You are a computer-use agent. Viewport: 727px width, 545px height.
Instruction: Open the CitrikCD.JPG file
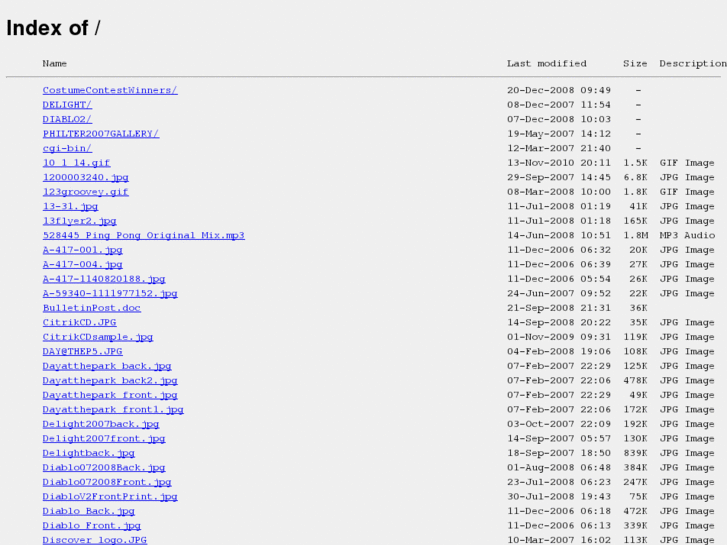click(x=80, y=322)
